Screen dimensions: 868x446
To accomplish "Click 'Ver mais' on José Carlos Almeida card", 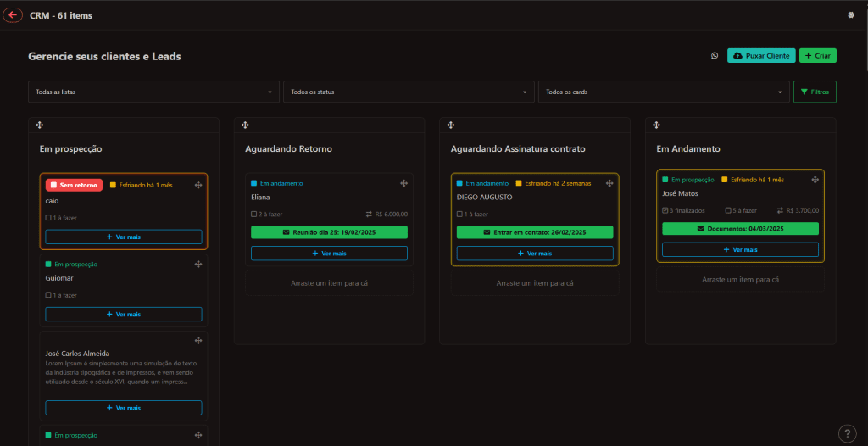I will pyautogui.click(x=124, y=408).
